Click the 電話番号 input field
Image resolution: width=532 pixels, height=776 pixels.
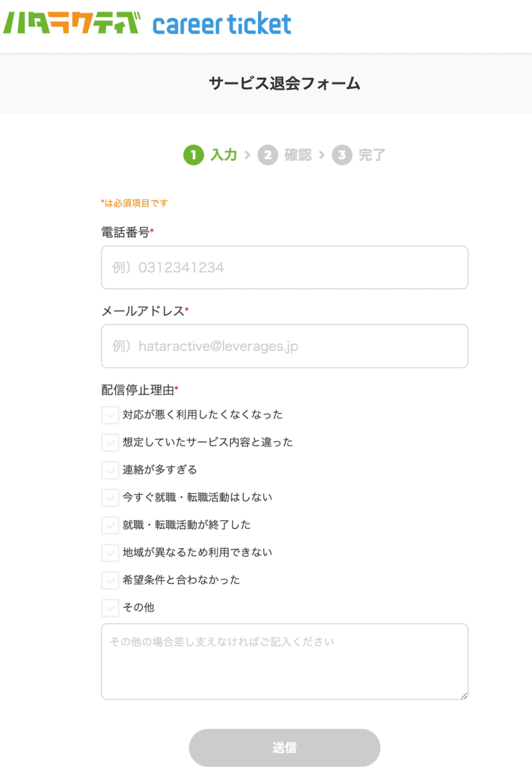285,267
